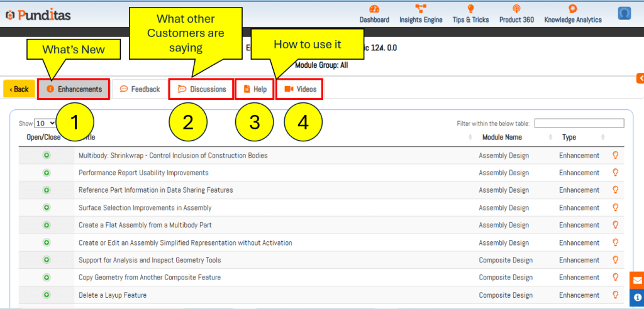
Task: Switch to the Discussions tab
Action: pos(201,89)
